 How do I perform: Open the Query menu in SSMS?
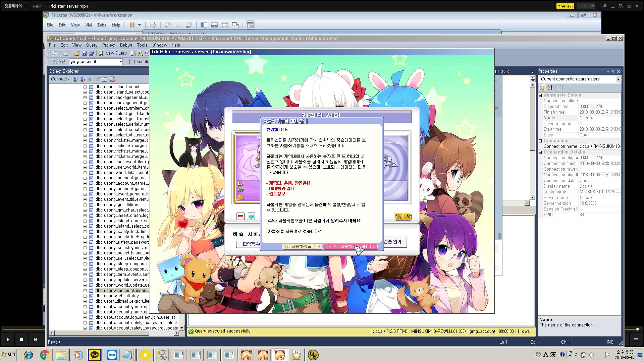pyautogui.click(x=92, y=45)
